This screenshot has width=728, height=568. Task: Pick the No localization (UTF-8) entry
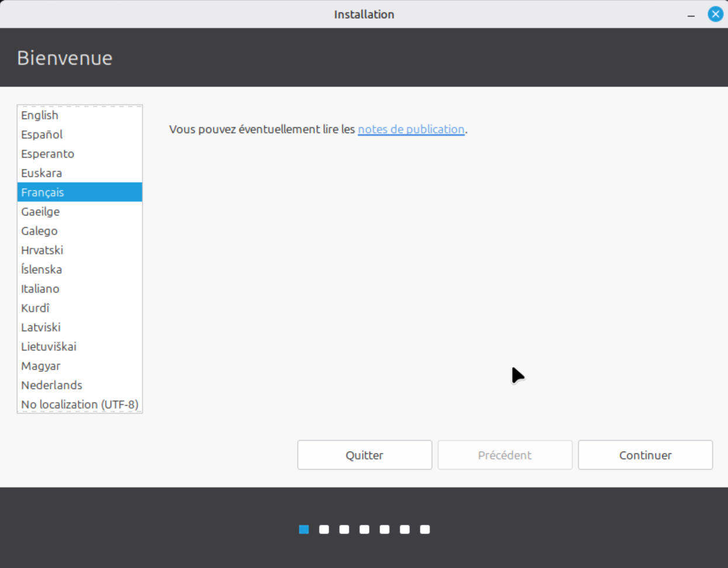pos(80,404)
